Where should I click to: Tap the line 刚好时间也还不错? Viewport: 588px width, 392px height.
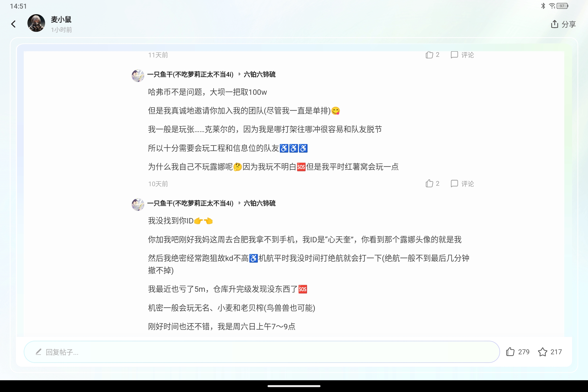tap(222, 326)
